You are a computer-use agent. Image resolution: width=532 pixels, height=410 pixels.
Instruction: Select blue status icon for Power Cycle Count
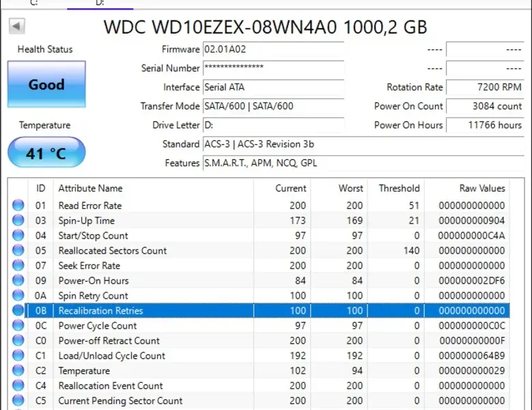pos(18,325)
